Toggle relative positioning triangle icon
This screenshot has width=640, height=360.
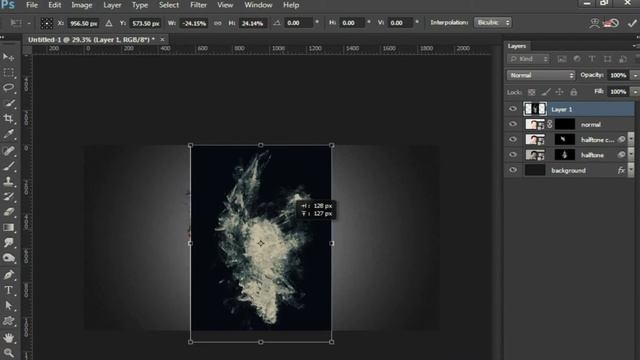tap(109, 23)
